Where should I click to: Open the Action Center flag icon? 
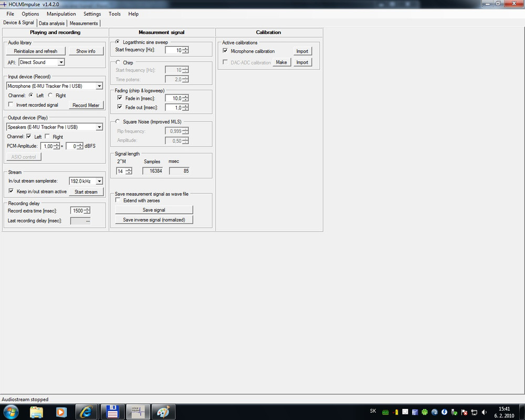click(465, 412)
